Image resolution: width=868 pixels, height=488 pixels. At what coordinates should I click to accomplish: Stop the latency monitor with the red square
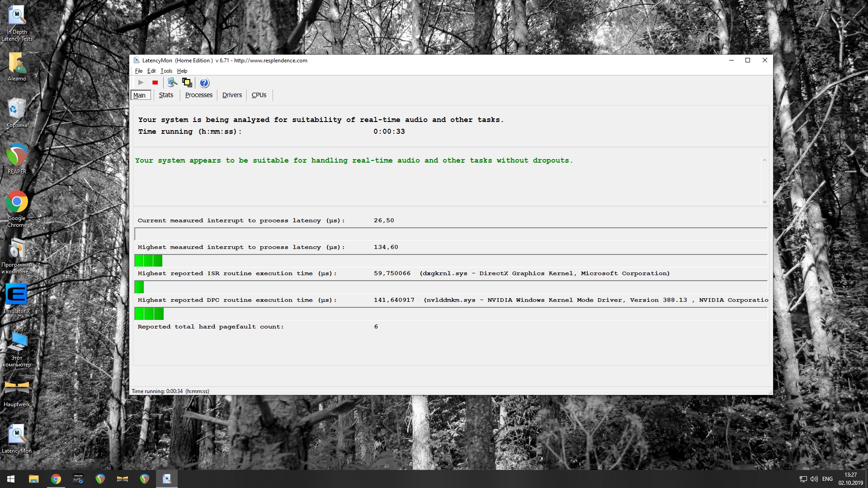coord(155,83)
